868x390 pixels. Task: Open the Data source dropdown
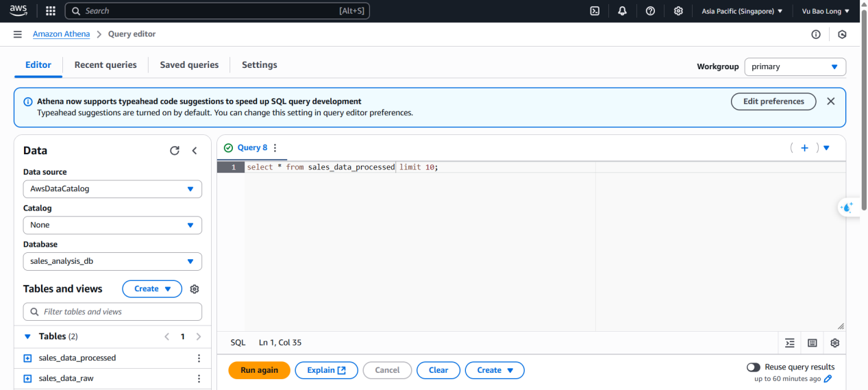[x=112, y=188]
